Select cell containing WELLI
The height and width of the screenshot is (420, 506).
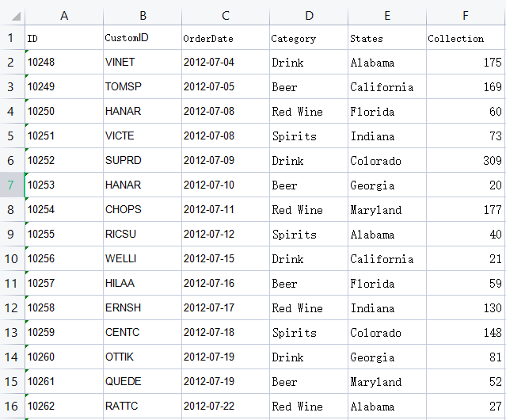(143, 258)
